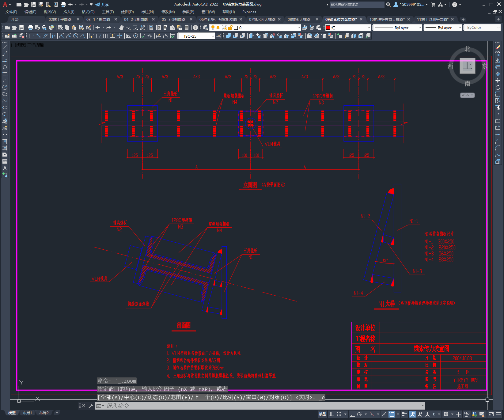Expand the file tabs overflow list arrow

pyautogui.click(x=498, y=19)
